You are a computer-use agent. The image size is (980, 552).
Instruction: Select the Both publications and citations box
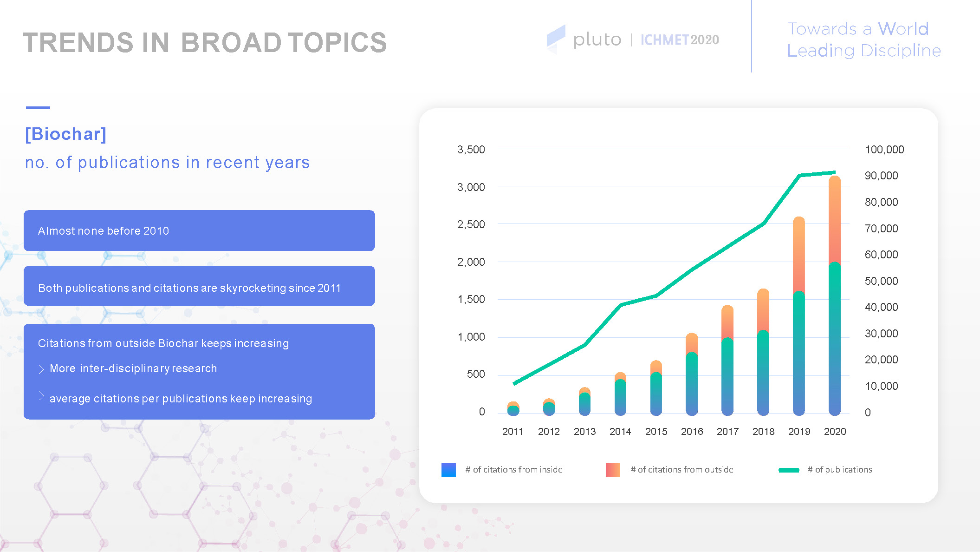[199, 286]
